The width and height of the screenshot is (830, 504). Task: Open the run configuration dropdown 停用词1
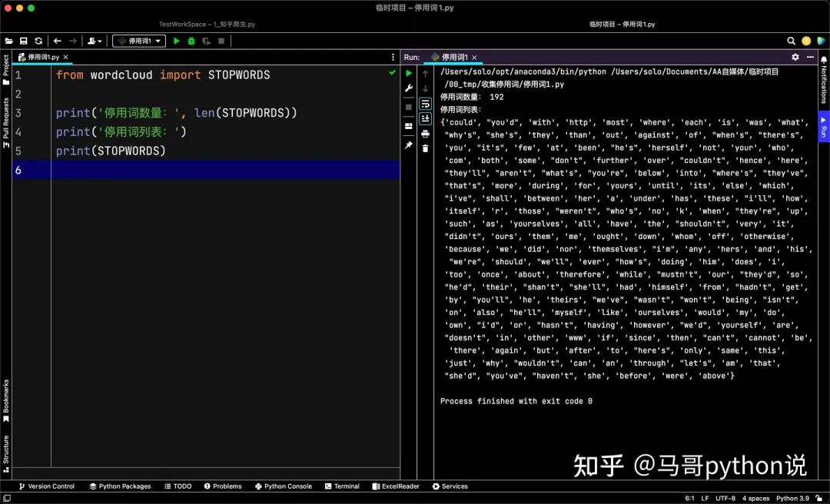tap(139, 41)
